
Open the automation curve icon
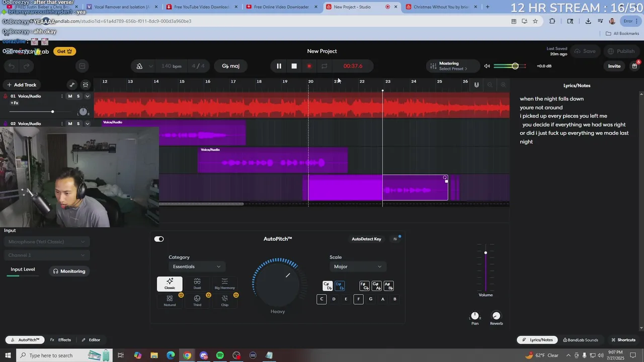pyautogui.click(x=72, y=85)
